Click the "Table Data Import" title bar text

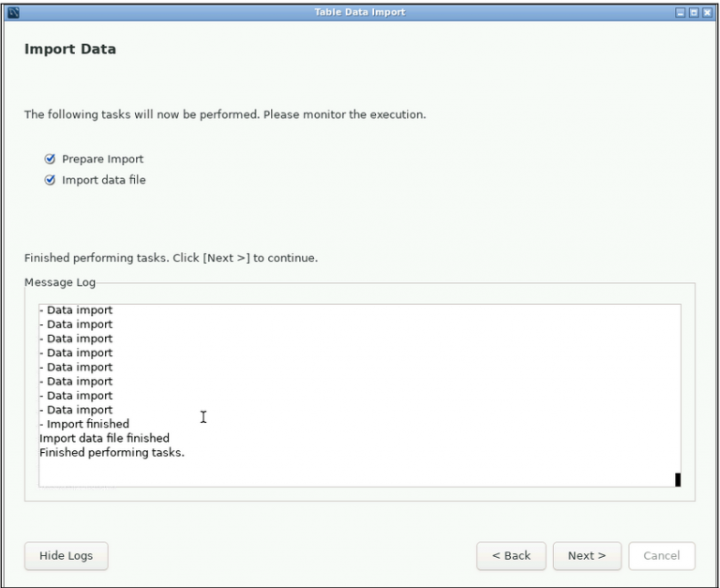pyautogui.click(x=360, y=12)
